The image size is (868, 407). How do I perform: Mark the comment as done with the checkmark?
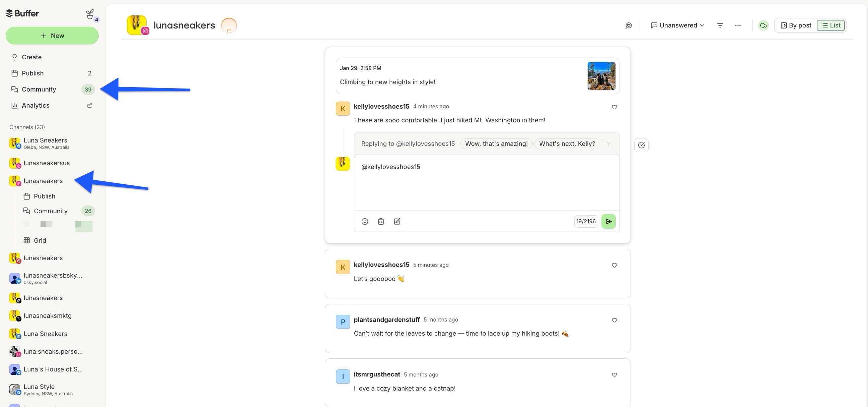pos(641,145)
